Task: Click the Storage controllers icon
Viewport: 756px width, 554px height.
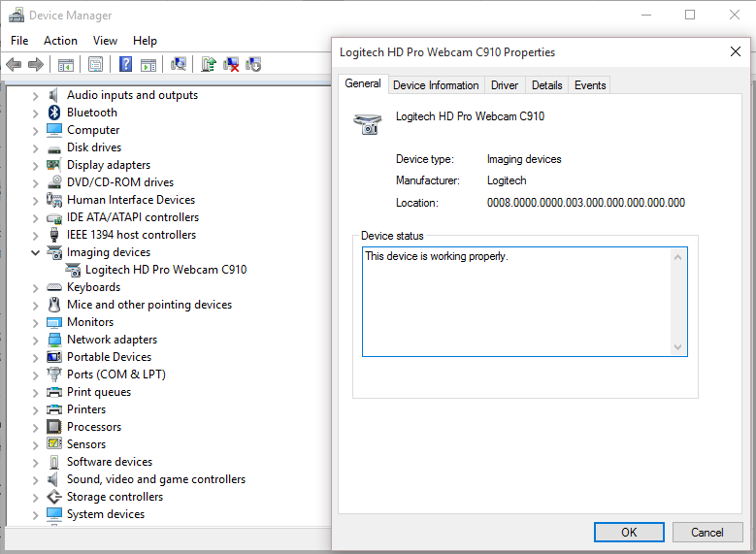Action: pos(54,497)
